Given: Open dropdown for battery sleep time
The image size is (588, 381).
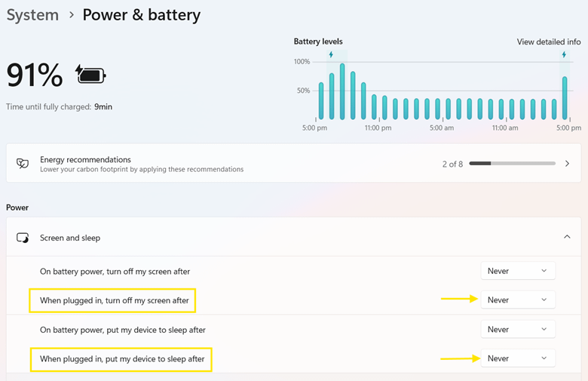Looking at the screenshot, I should coord(518,329).
